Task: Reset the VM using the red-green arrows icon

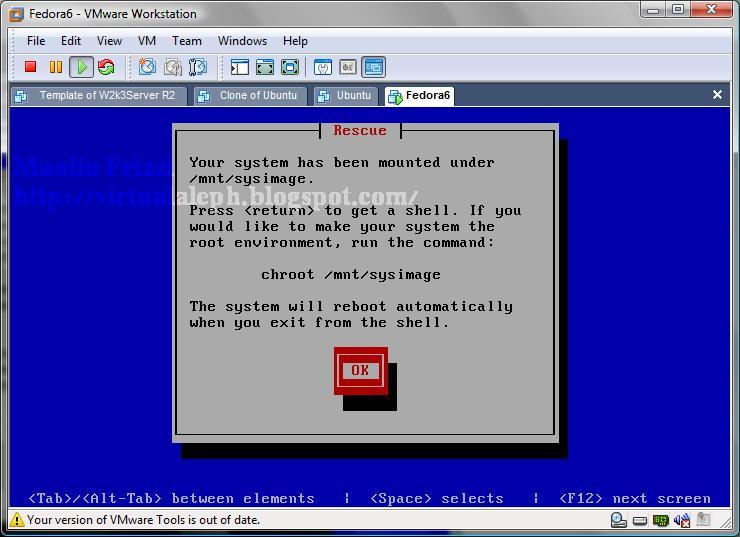Action: [106, 67]
